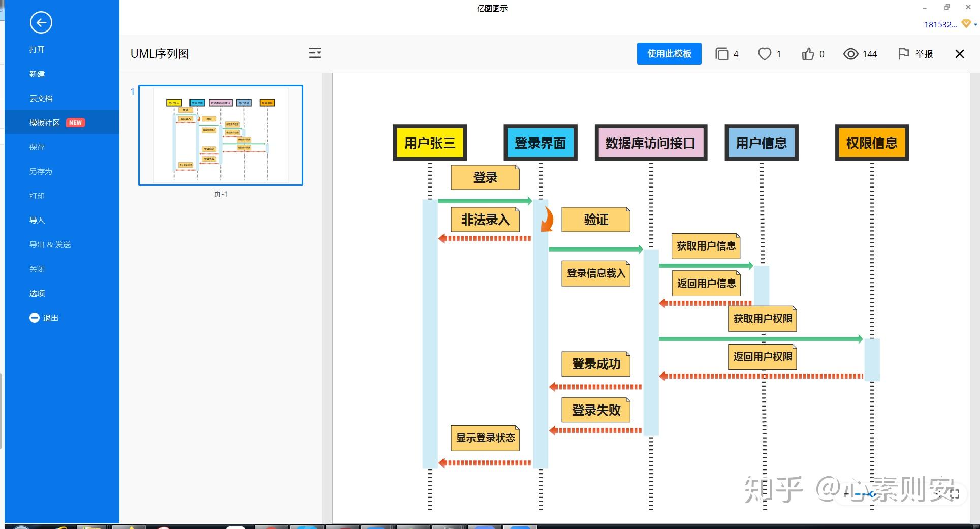Click the VIP diamond icon

[966, 24]
